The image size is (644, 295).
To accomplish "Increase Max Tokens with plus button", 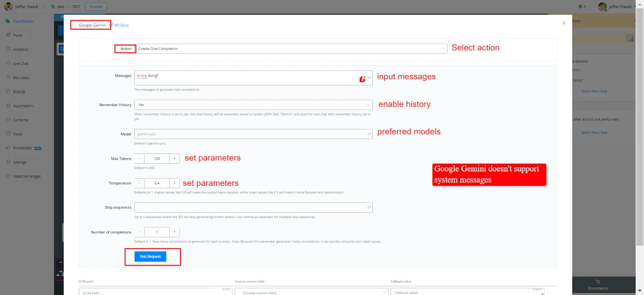I will tap(175, 159).
